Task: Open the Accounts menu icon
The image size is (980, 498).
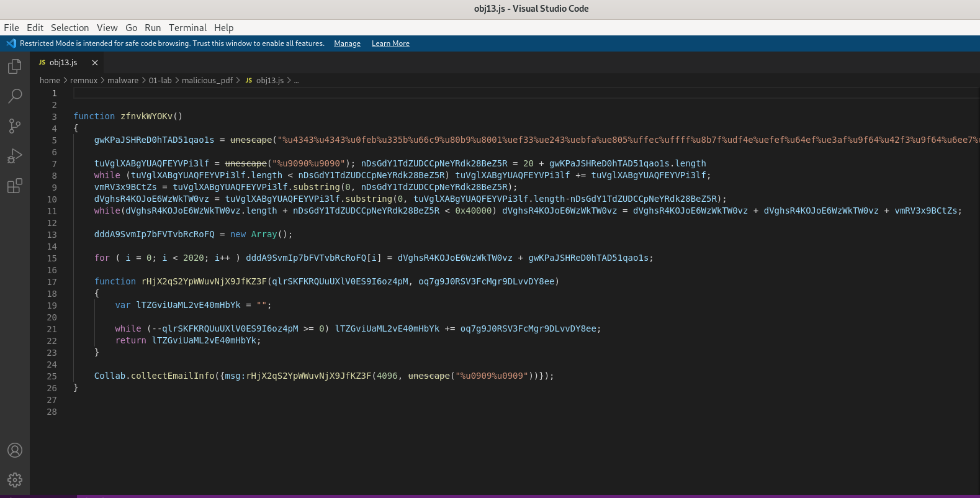Action: (15, 450)
